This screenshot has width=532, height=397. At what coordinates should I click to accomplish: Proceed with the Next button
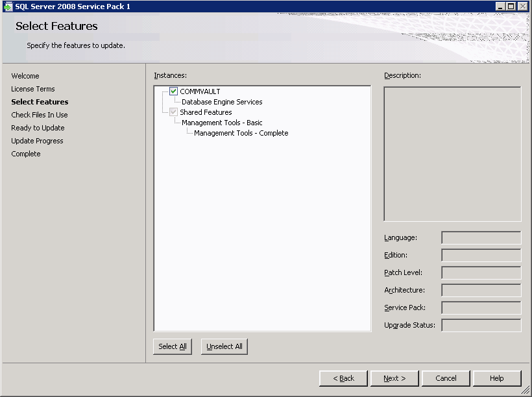[394, 378]
